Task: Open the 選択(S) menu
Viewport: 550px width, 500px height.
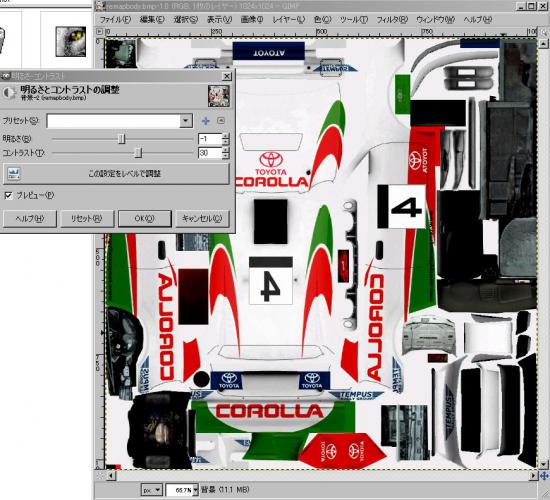Action: (186, 20)
